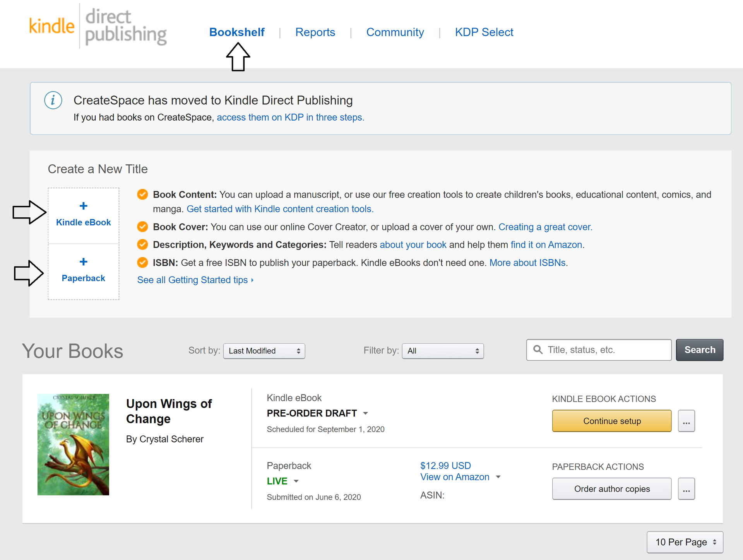The image size is (743, 560).
Task: Click the plus icon above Paperback
Action: coord(83,262)
